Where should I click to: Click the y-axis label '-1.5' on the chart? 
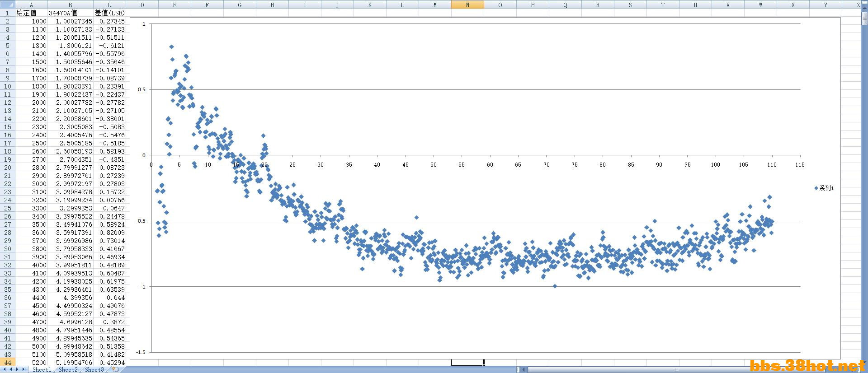[x=142, y=352]
